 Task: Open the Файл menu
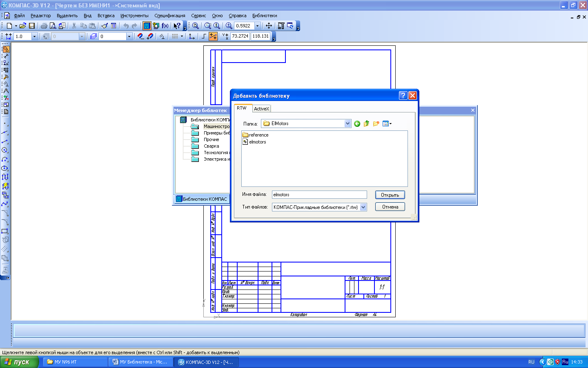pyautogui.click(x=19, y=16)
